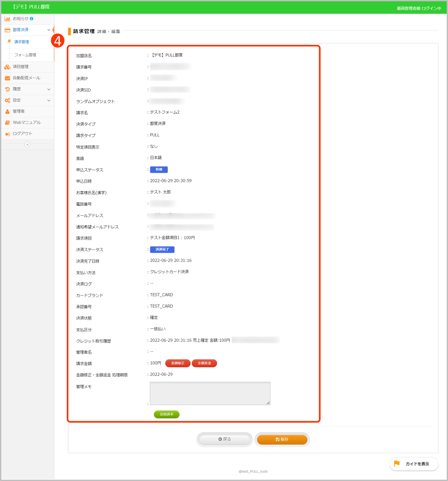Click the green 追加請求 button
This screenshot has height=481, width=448.
coord(166,414)
